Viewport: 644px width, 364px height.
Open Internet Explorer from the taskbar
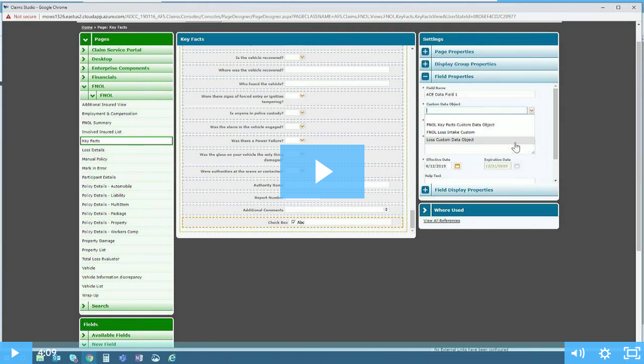pos(172,358)
